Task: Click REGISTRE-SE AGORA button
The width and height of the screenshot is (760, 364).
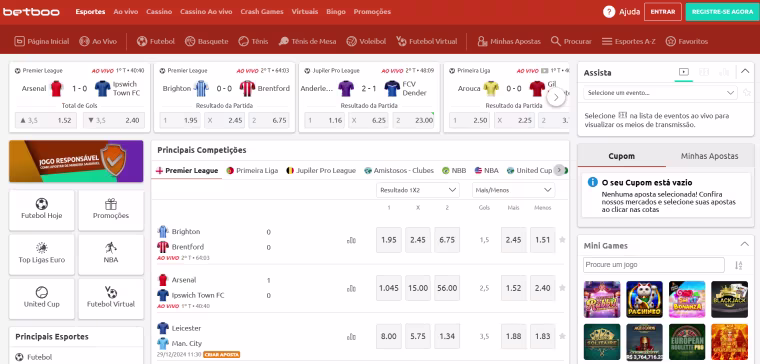Action: pos(722,12)
